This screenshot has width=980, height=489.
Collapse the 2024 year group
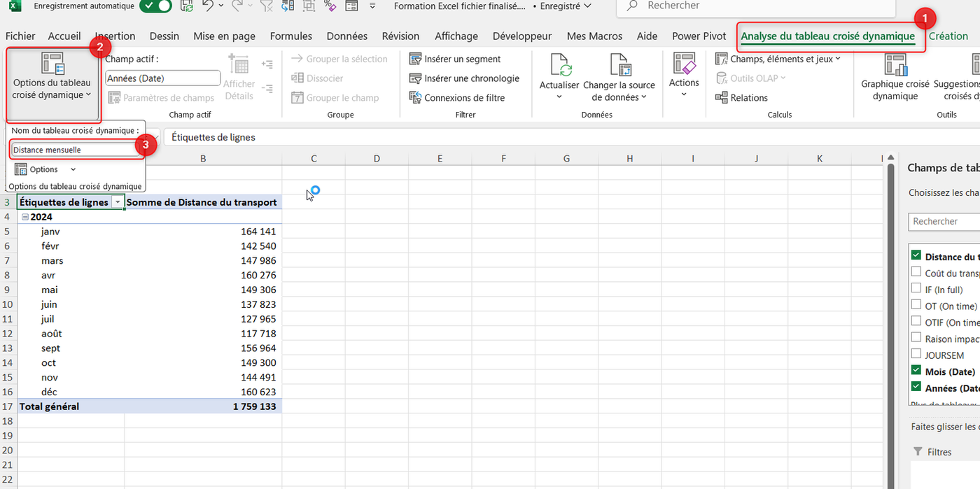click(x=25, y=217)
